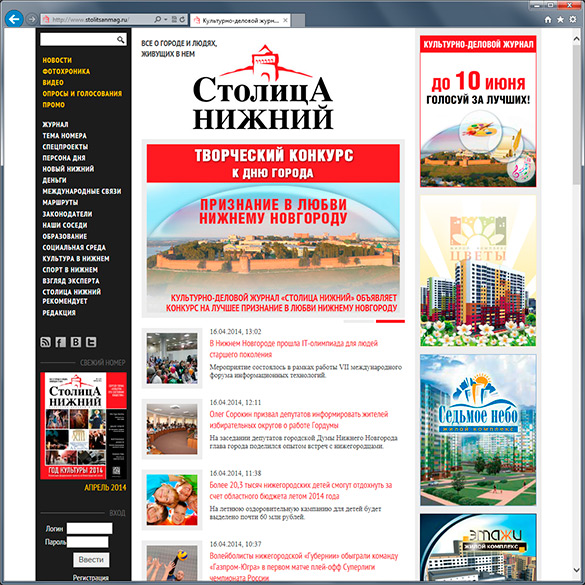Open the Видео menu item
Screen dimensions: 585x585
pyautogui.click(x=53, y=82)
